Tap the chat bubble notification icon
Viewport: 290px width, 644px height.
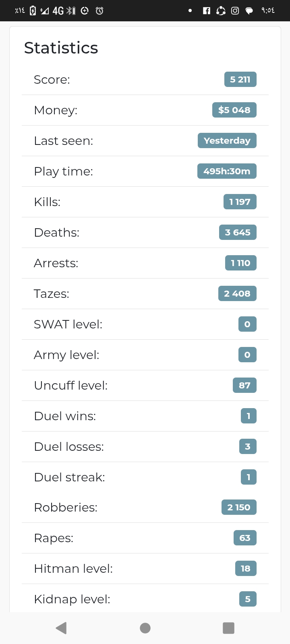tap(249, 11)
